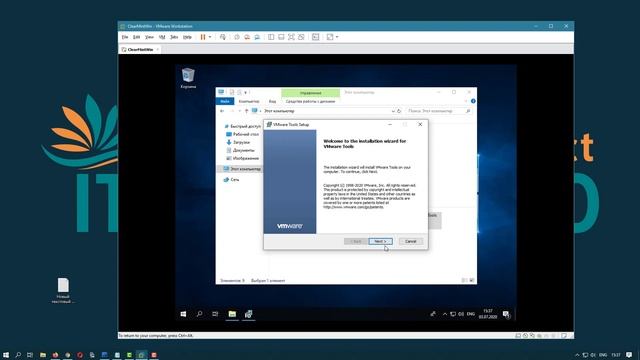640x360 pixels.
Task: Click the stretch guest display icon
Action: (330, 37)
